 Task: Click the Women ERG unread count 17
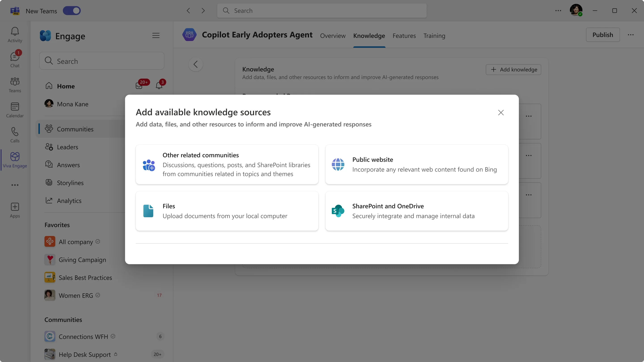[159, 295]
